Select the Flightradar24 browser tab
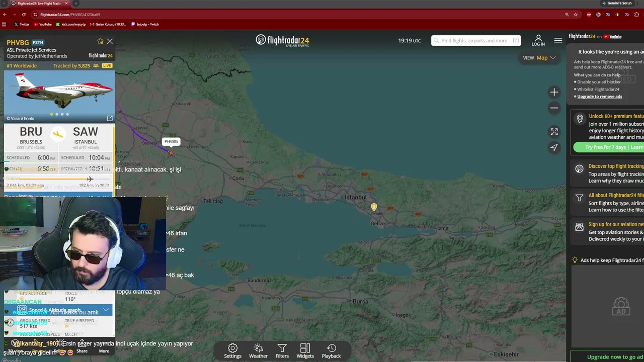The width and height of the screenshot is (644, 362). 40,3
